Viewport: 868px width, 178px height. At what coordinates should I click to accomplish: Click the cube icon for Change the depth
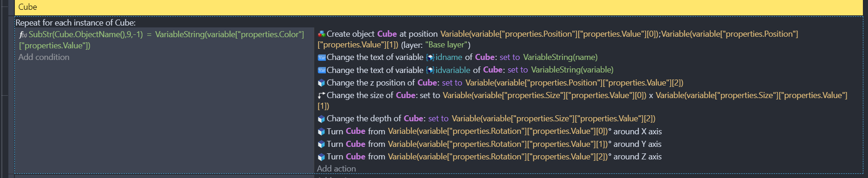(x=321, y=119)
